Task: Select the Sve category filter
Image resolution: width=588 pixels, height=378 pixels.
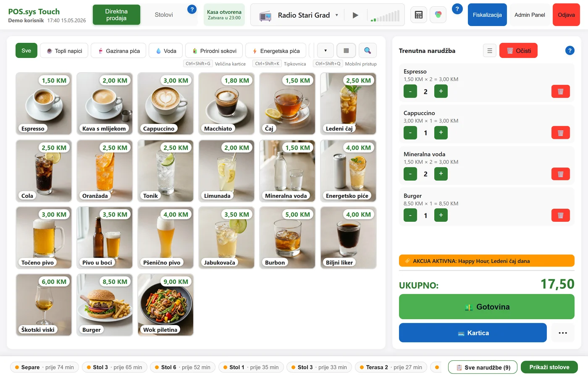Action: pos(26,51)
